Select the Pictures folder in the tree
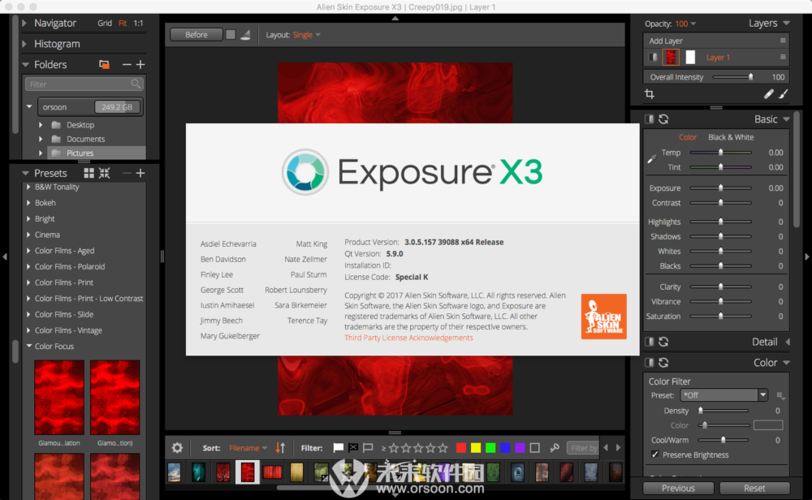The image size is (812, 500). [x=80, y=153]
